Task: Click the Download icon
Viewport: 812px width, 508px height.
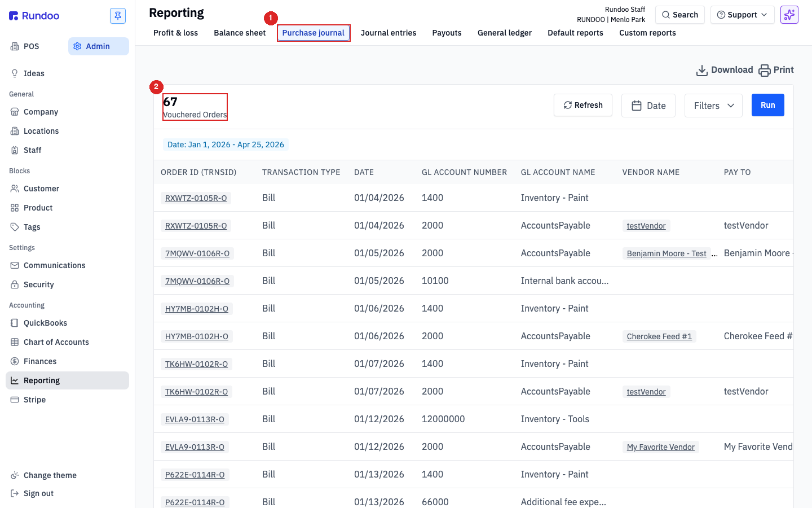Action: (x=702, y=70)
